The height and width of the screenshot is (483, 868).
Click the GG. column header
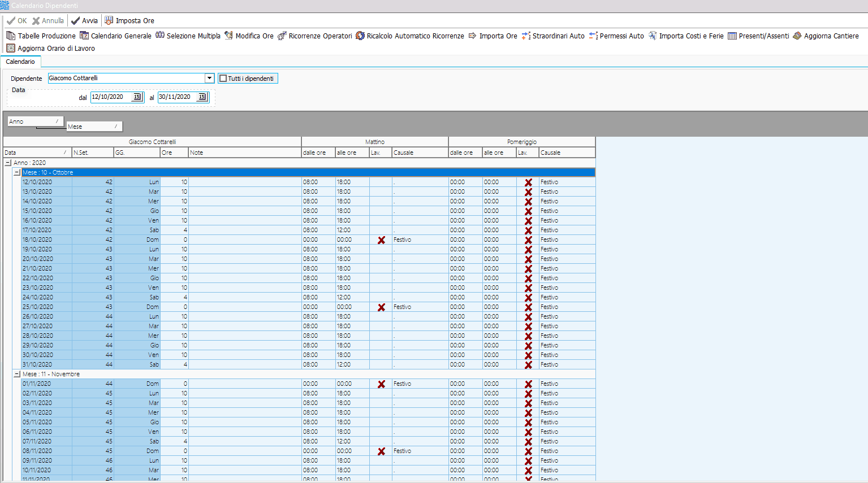[137, 153]
